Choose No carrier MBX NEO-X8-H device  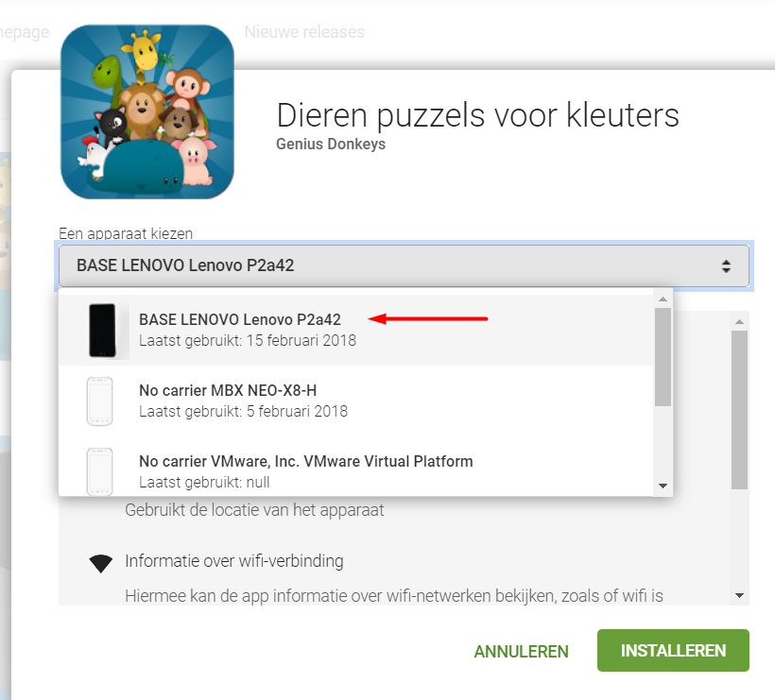point(356,401)
